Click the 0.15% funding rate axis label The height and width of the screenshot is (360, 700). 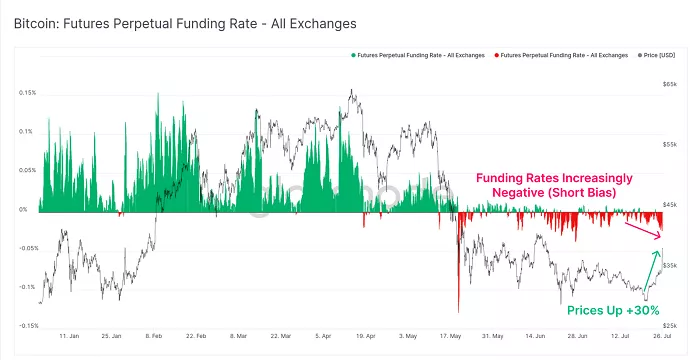28,93
